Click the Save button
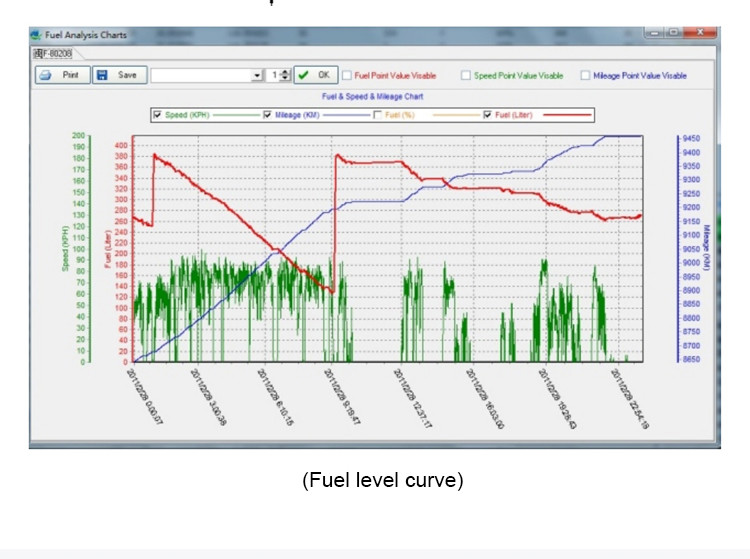The height and width of the screenshot is (559, 750). click(120, 75)
